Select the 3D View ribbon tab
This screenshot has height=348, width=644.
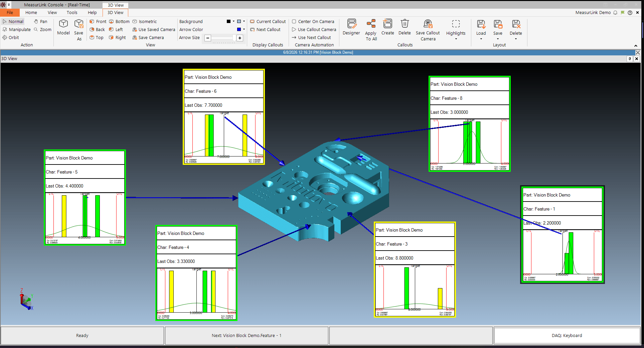coord(116,12)
